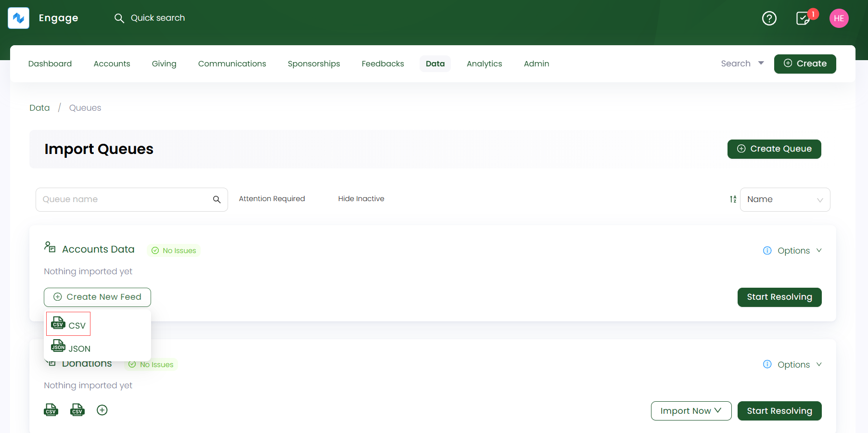Click the Accounts Data queue title
Viewport: 868px width, 433px height.
[x=98, y=249]
